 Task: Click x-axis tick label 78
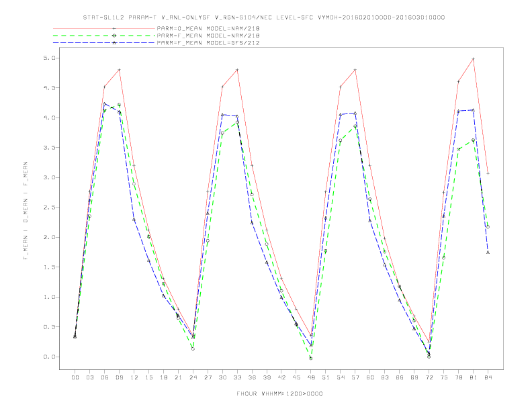[459, 377]
